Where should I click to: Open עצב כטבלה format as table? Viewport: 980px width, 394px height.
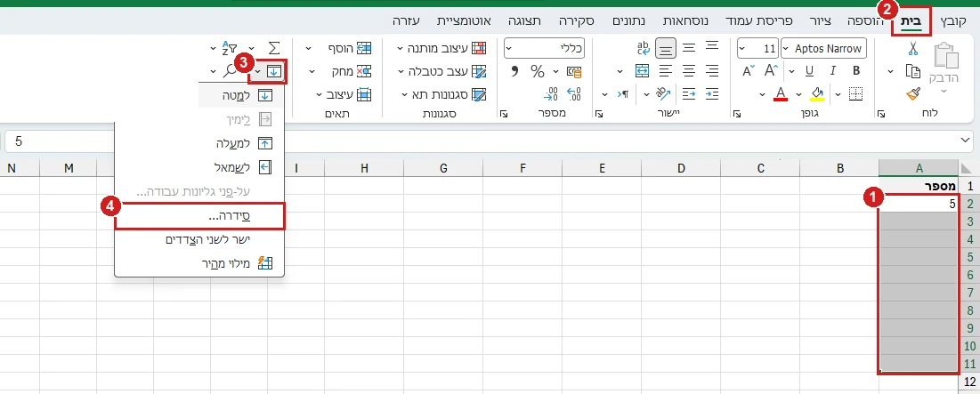(442, 71)
